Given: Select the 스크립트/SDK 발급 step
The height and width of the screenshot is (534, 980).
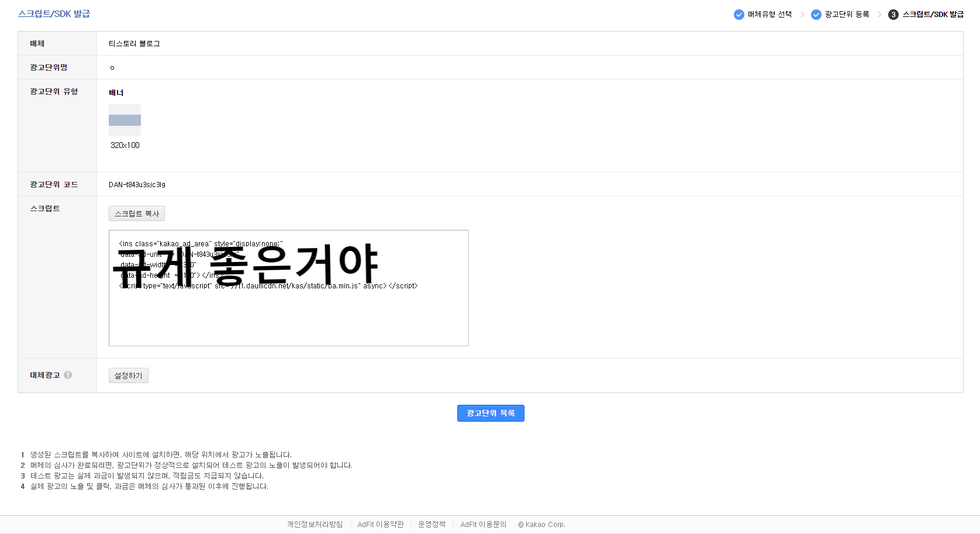Looking at the screenshot, I should (933, 15).
